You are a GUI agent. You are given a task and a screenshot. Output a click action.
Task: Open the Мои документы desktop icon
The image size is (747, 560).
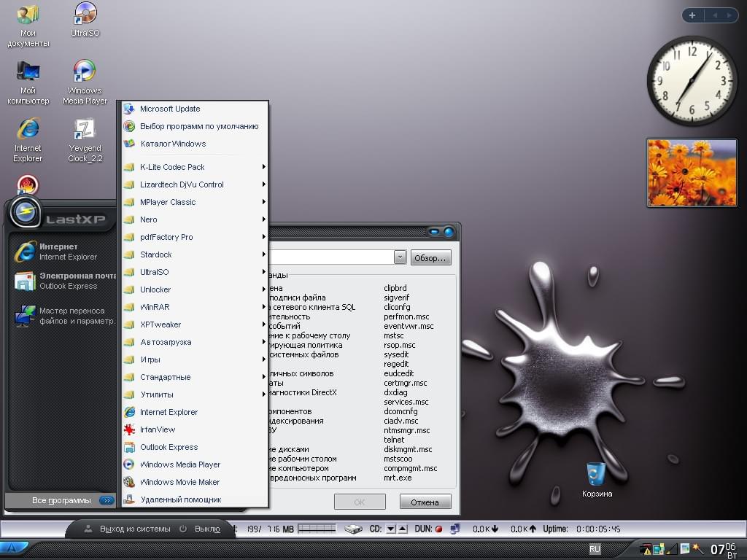click(x=28, y=24)
